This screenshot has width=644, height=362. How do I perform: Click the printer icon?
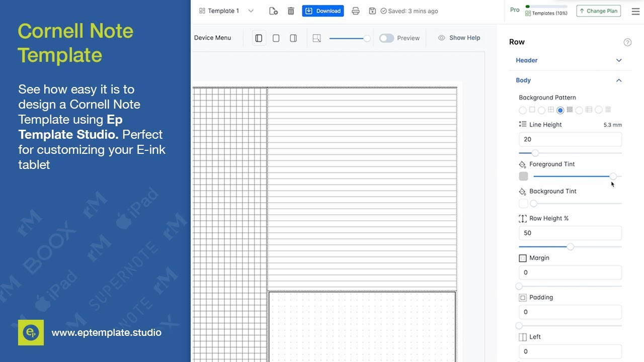click(x=356, y=11)
